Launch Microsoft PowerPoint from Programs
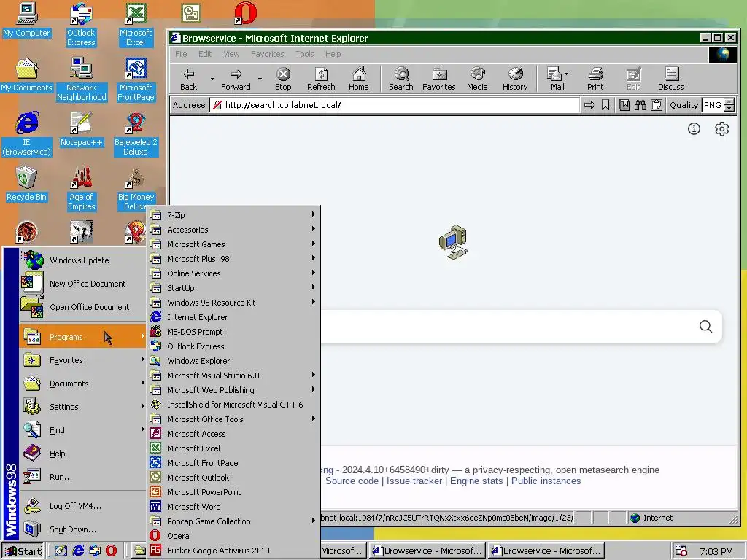Image resolution: width=747 pixels, height=560 pixels. [233, 492]
